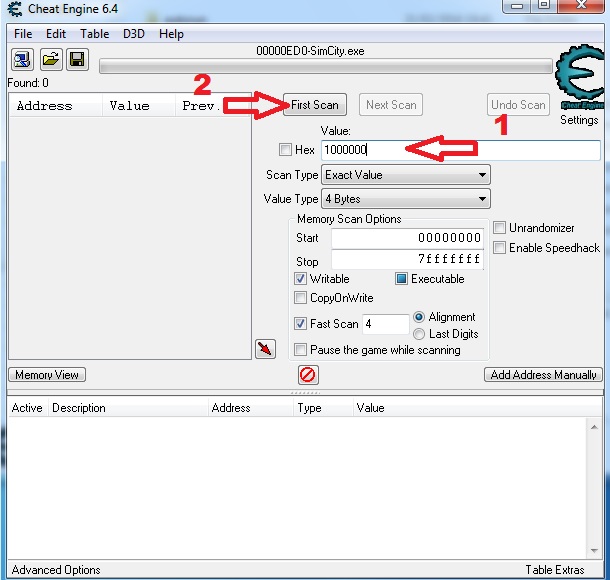Enable the CopyOnWrite checkbox
Screen dimensions: 610x580
(300, 298)
